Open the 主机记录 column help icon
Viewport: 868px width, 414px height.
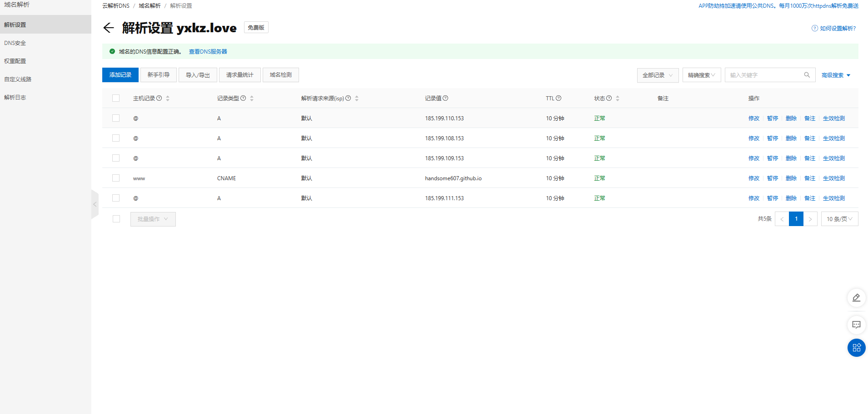(x=160, y=98)
